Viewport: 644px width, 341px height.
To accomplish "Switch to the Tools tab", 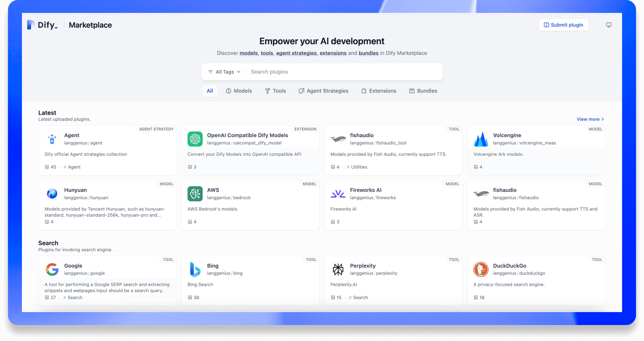I will 275,91.
